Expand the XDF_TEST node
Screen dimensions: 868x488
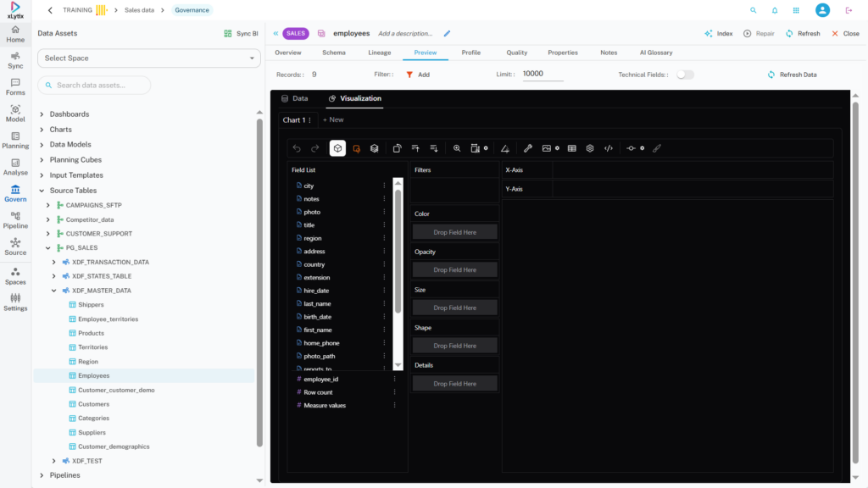pos(54,461)
